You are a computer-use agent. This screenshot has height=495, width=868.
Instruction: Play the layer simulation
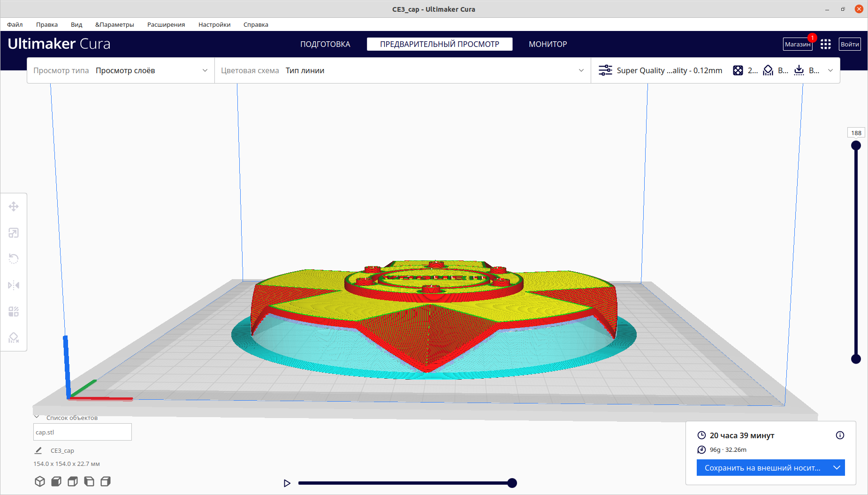(x=287, y=483)
